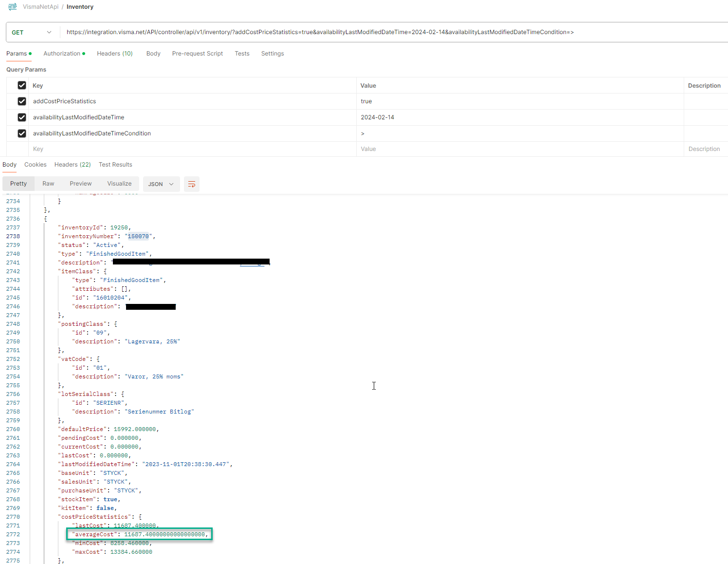Open the Test Results tab
This screenshot has width=728, height=564.
(x=115, y=165)
